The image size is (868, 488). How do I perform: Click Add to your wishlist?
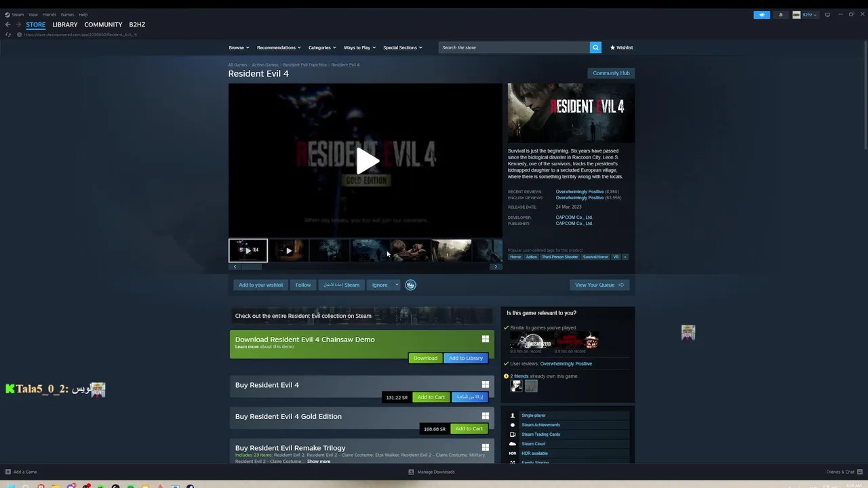pos(260,285)
